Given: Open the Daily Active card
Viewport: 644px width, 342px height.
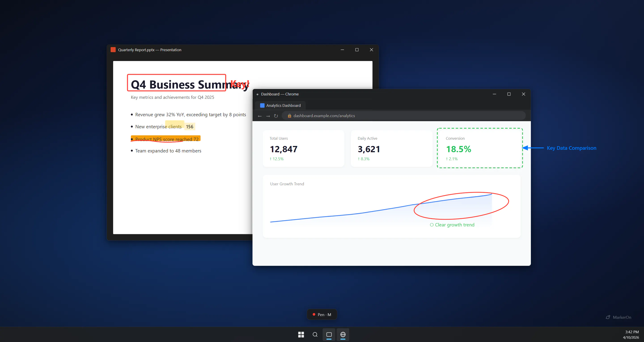Looking at the screenshot, I should [x=392, y=148].
